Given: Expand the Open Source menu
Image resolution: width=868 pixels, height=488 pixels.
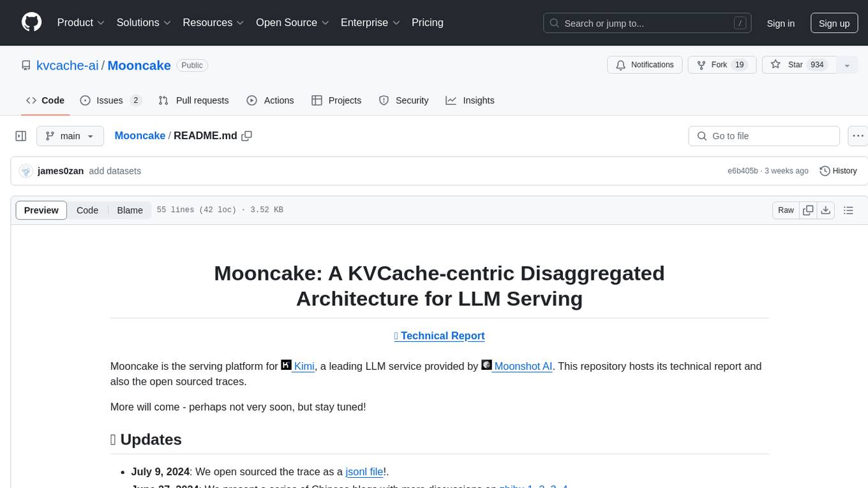Looking at the screenshot, I should (292, 22).
